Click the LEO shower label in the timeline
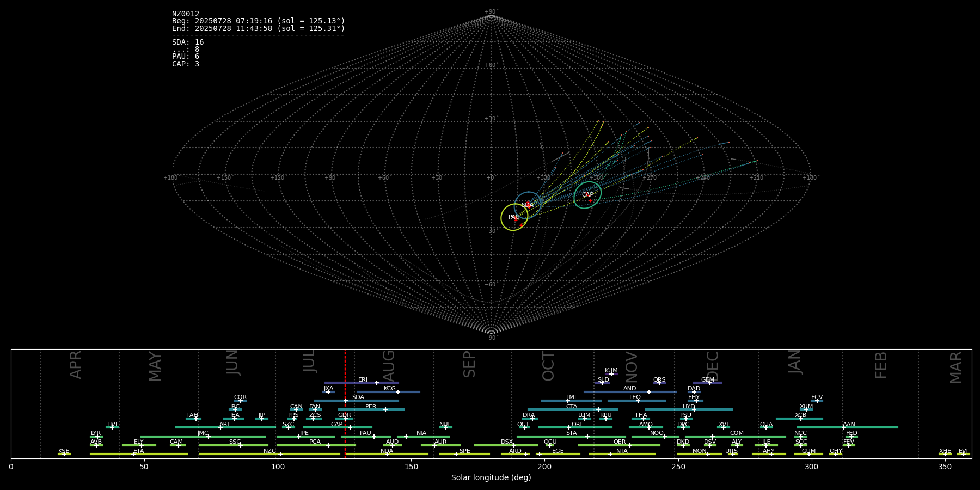The width and height of the screenshot is (980, 490). tap(635, 397)
